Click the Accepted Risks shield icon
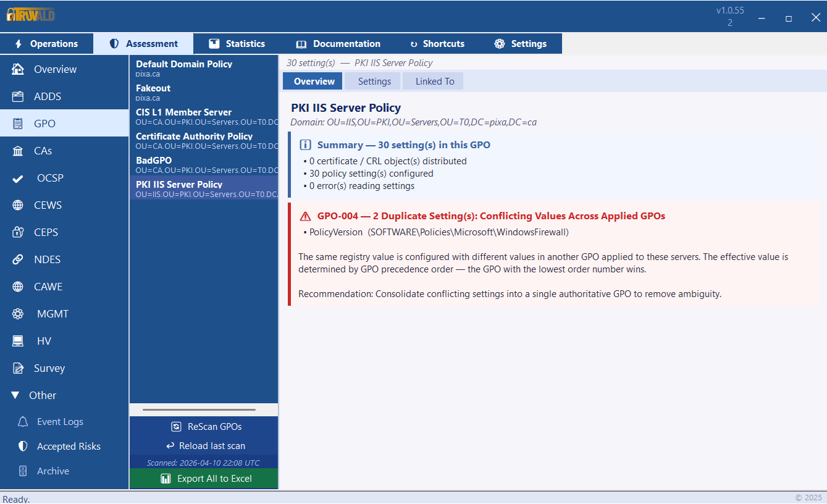 coord(23,446)
